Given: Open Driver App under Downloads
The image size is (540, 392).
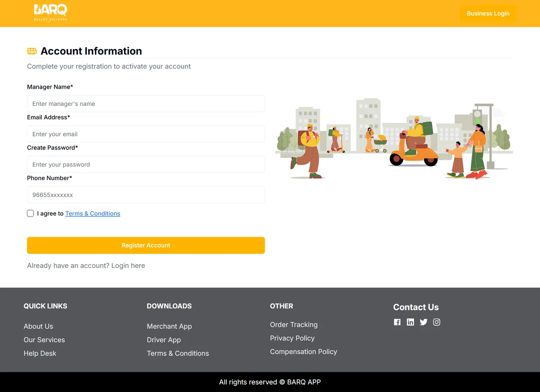Looking at the screenshot, I should pos(164,340).
